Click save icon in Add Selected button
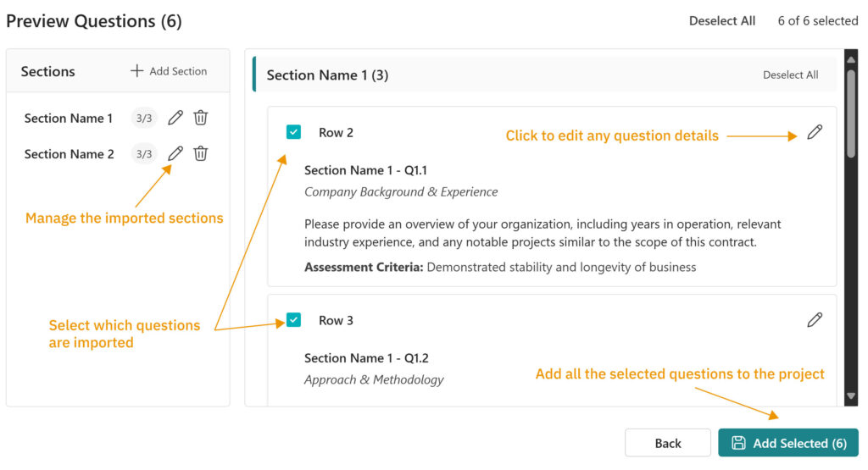868x470 pixels. point(738,443)
